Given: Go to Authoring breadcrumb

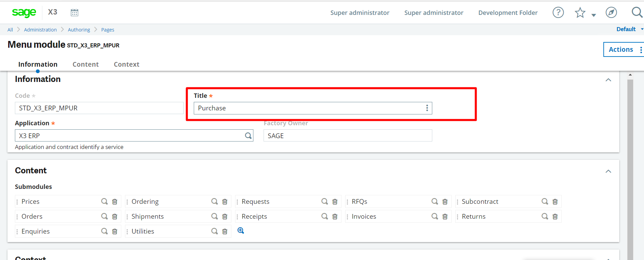Looking at the screenshot, I should click(79, 30).
